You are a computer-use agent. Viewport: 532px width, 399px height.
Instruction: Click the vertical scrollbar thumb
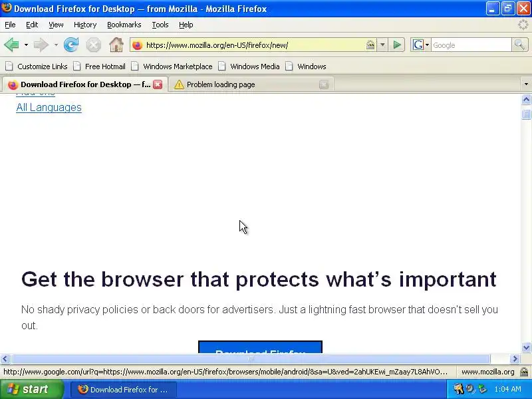[526, 114]
